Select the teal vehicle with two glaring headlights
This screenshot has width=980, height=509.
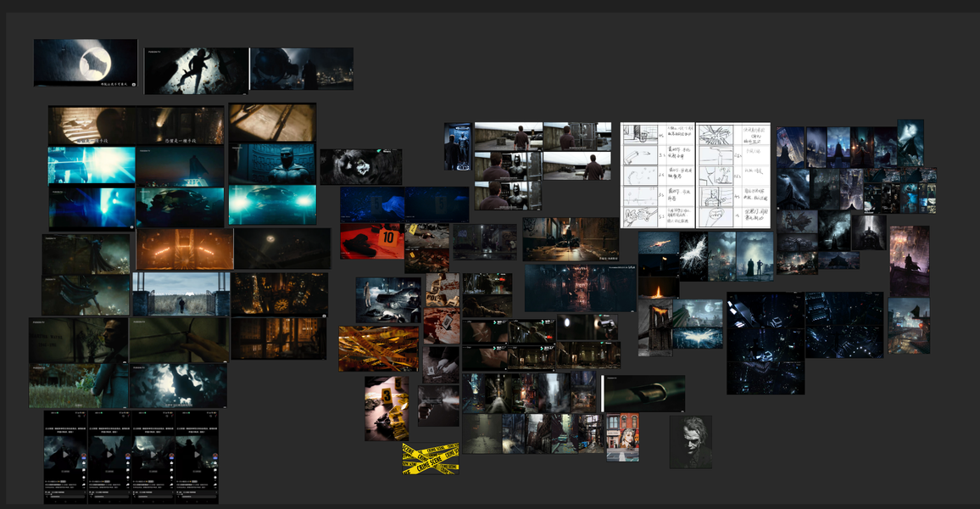(272, 205)
